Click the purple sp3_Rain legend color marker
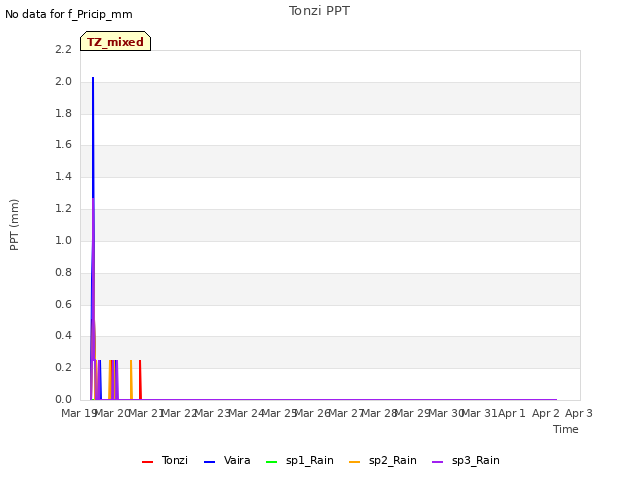 [x=438, y=462]
